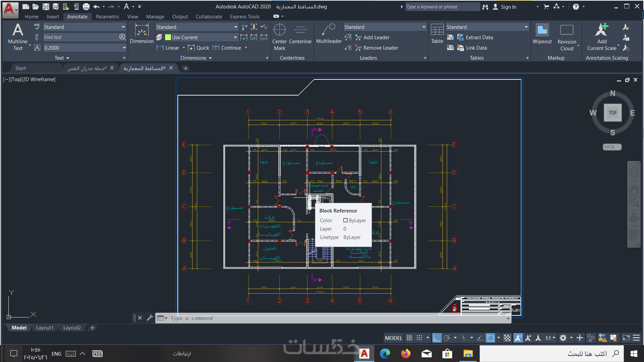Switch to the Layout1 tab
This screenshot has height=362, width=644.
(x=45, y=328)
